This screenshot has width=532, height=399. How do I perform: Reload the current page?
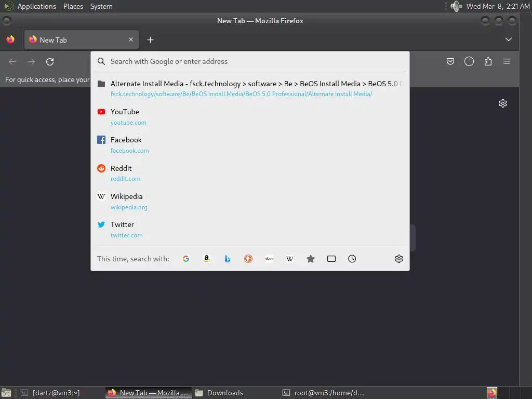(x=50, y=62)
